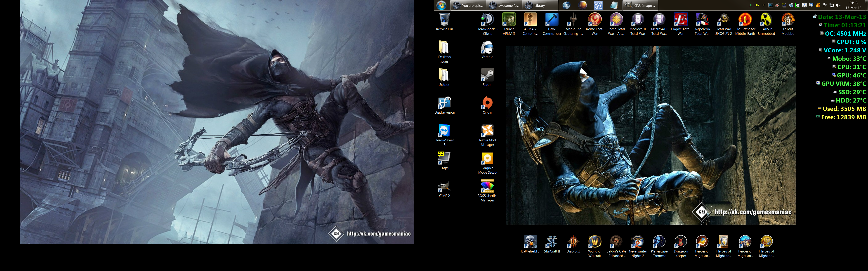Viewport: 868px width, 271px height.
Task: Launch Steam from the desktop
Action: [x=487, y=77]
